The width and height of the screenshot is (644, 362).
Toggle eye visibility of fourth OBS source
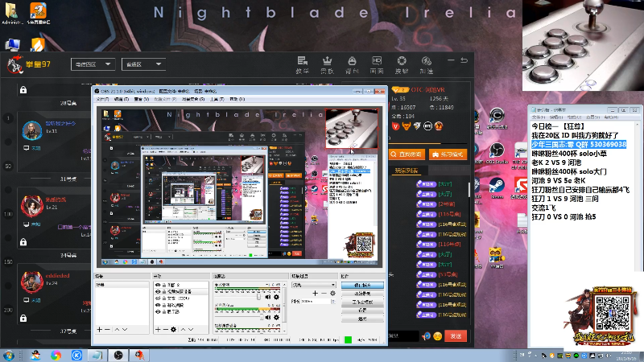(158, 305)
